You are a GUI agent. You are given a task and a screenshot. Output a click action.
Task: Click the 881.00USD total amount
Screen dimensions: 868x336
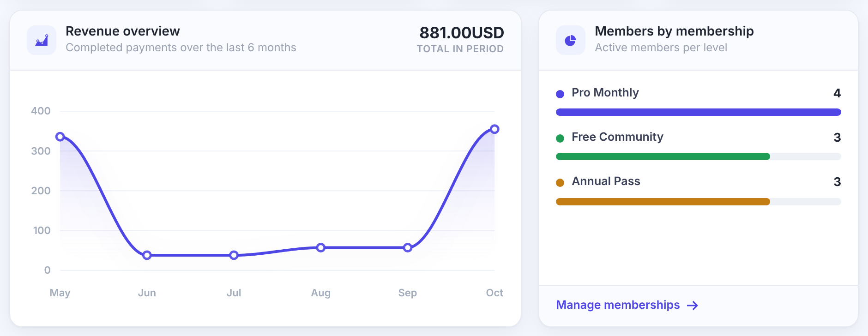click(x=462, y=33)
